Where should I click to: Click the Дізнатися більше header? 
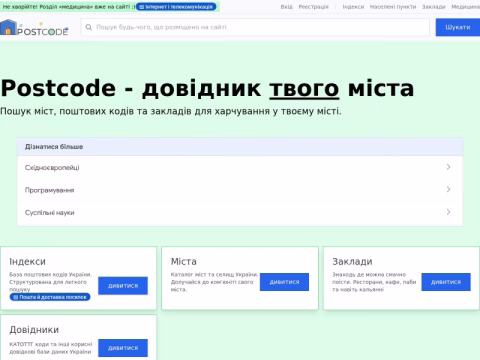click(x=240, y=147)
